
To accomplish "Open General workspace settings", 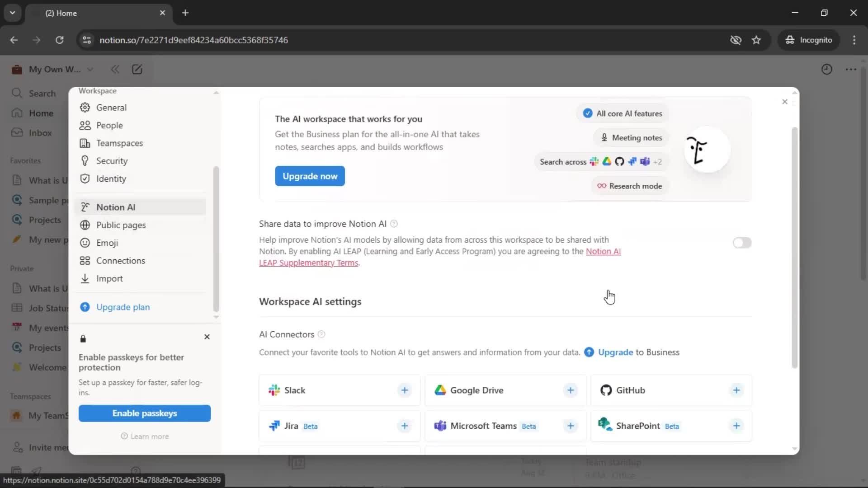I will [x=140, y=108].
